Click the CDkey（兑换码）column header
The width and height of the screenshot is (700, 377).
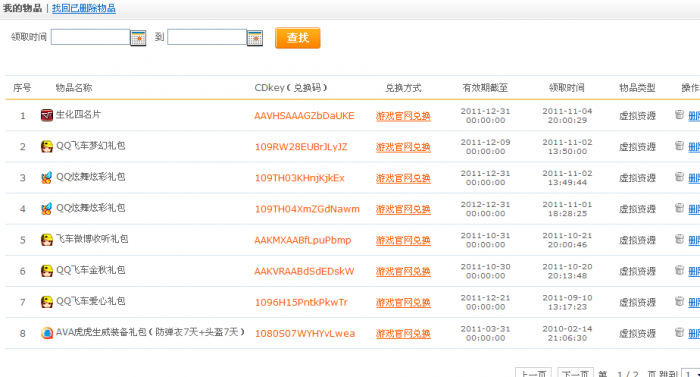pos(291,88)
